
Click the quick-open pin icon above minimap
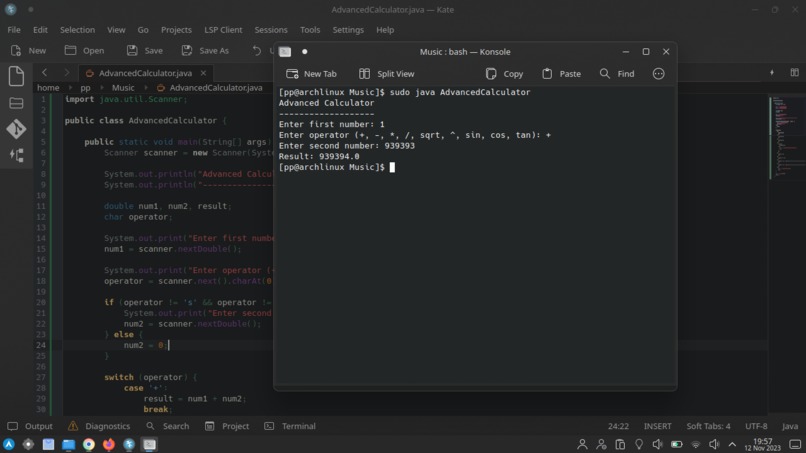click(x=772, y=73)
